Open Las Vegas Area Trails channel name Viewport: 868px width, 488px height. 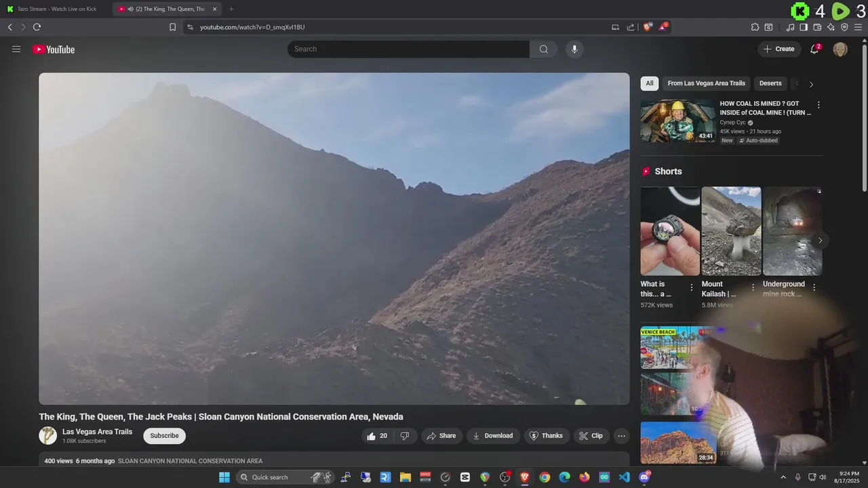(97, 432)
